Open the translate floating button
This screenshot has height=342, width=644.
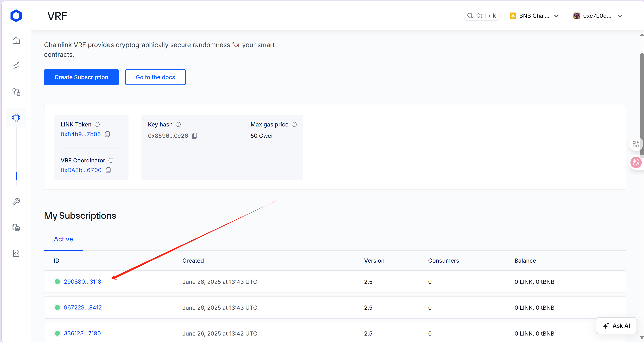tap(636, 162)
